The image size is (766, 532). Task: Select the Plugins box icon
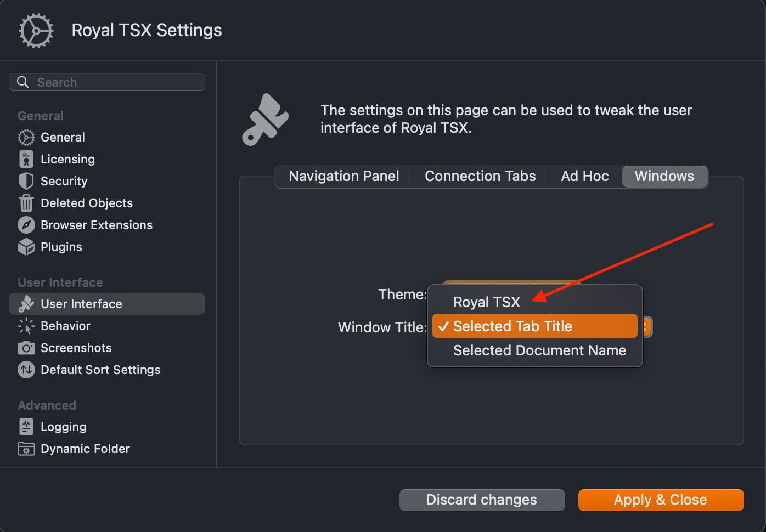(26, 247)
